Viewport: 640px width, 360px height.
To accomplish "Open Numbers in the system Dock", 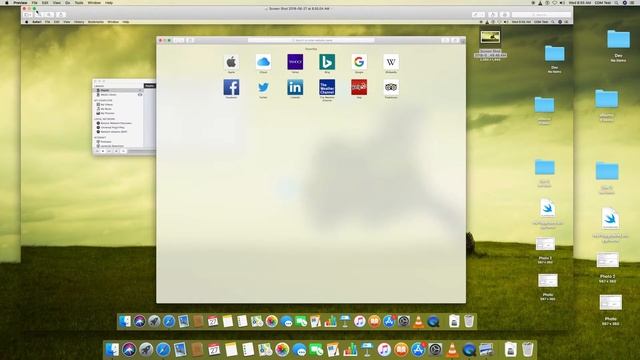I will pos(350,350).
